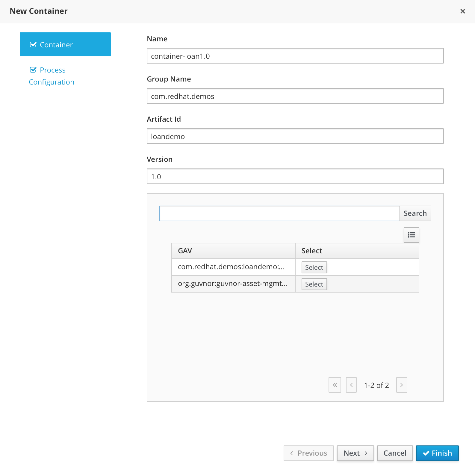This screenshot has width=475, height=476.
Task: Select the org.guvnor asset-mgmt artifact
Action: point(314,284)
